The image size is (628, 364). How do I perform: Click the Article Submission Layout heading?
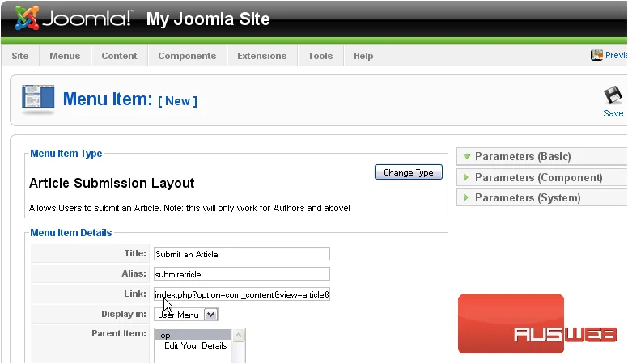tap(112, 183)
